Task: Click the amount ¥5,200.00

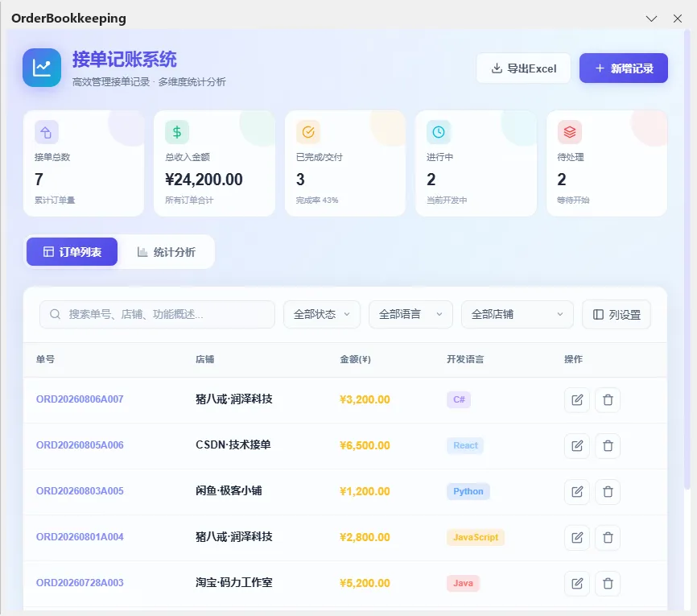Action: [x=365, y=583]
